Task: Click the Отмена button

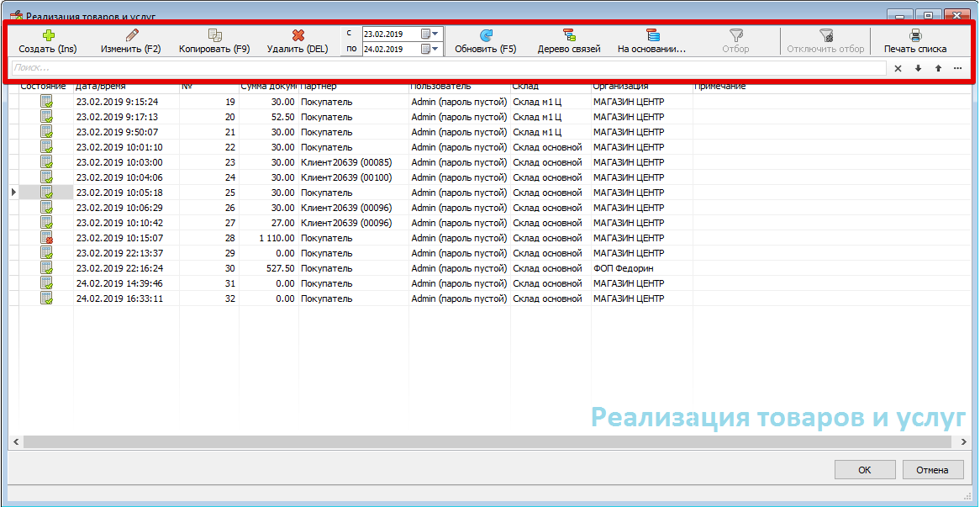Action: click(x=932, y=470)
